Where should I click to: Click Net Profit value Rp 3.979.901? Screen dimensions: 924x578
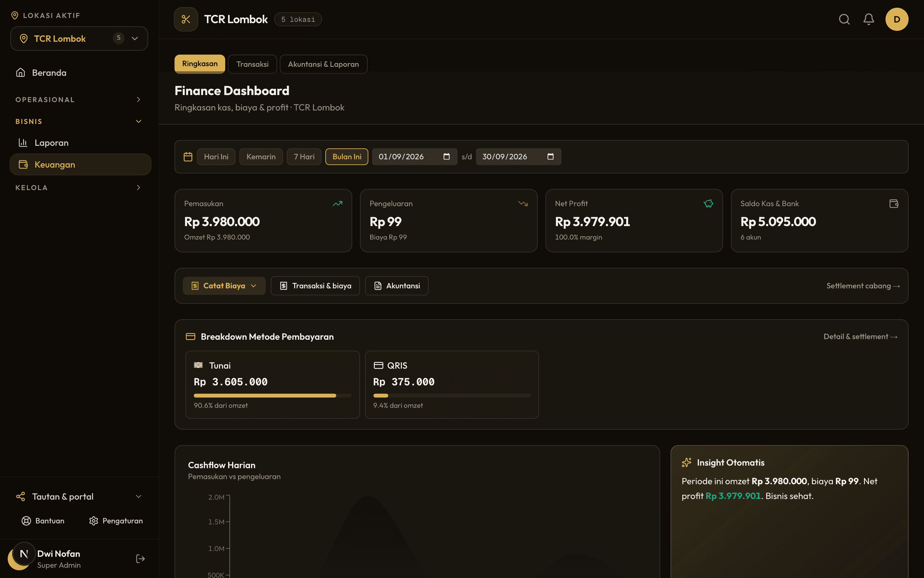593,222
